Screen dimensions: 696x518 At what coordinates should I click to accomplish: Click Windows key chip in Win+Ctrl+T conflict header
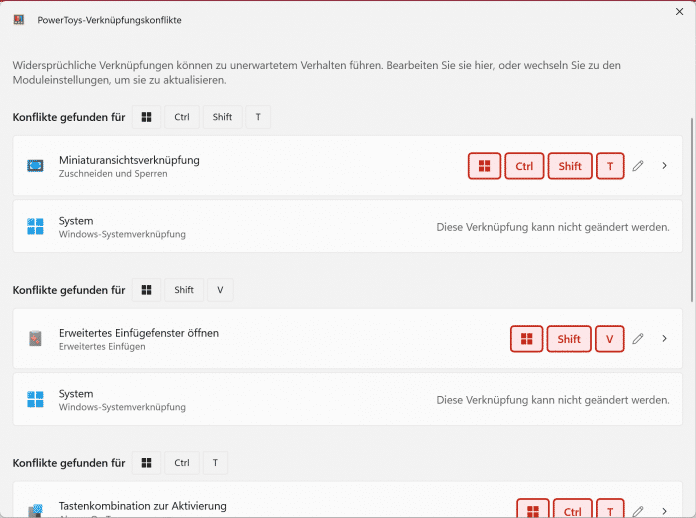[x=146, y=463]
